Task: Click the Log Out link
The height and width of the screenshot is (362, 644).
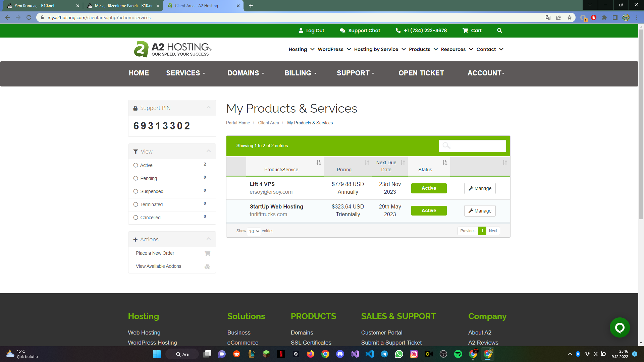Action: tap(311, 31)
